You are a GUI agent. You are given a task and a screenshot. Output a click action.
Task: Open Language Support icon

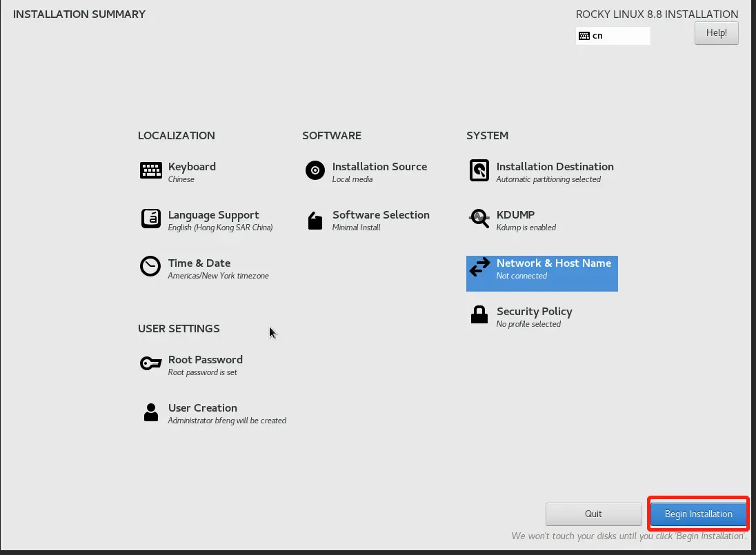(151, 219)
